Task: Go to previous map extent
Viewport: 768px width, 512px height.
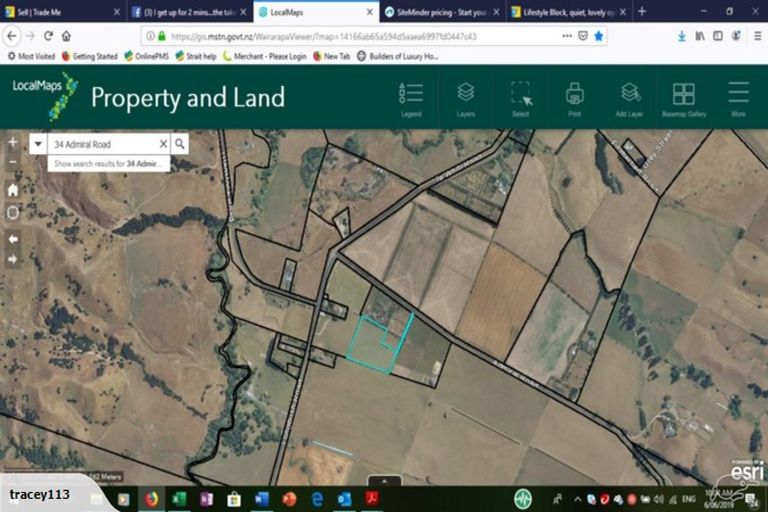Action: (x=12, y=239)
